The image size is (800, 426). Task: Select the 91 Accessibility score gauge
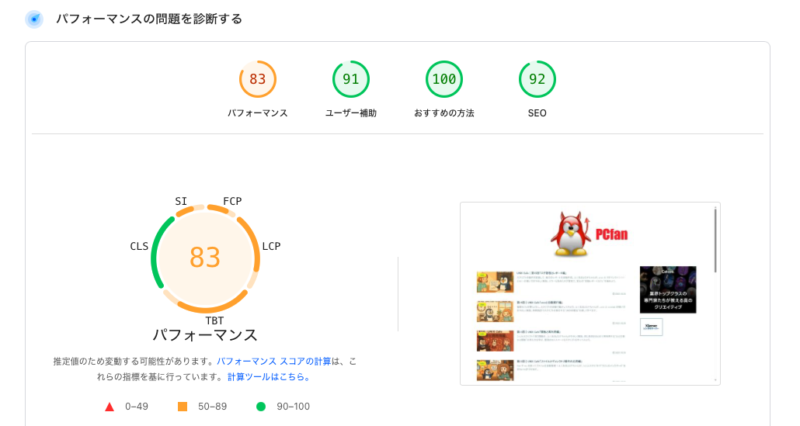pos(351,80)
